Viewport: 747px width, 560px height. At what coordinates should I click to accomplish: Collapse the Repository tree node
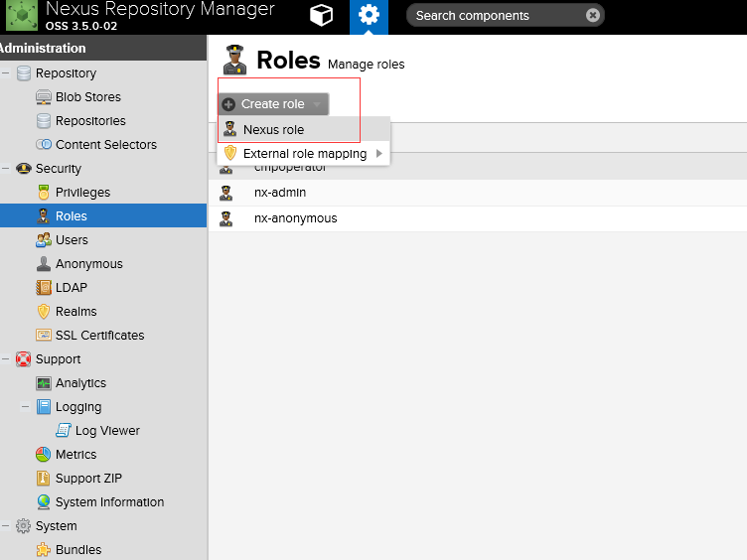(6, 73)
